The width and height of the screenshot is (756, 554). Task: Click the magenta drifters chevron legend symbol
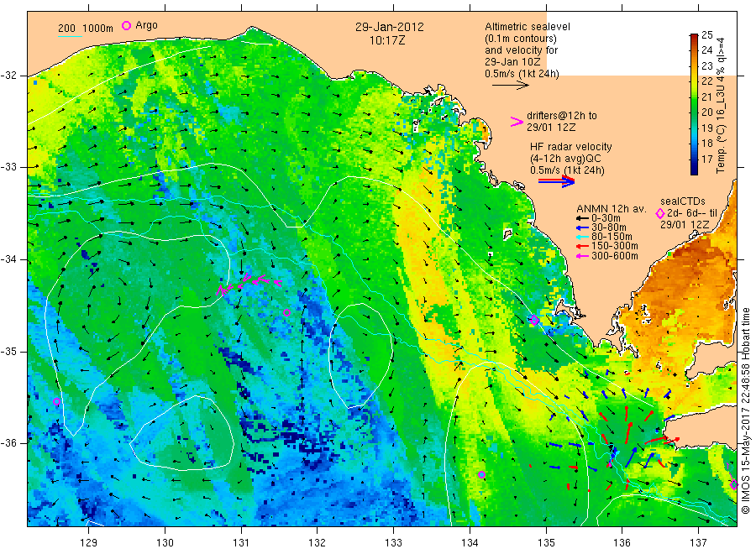click(x=517, y=122)
